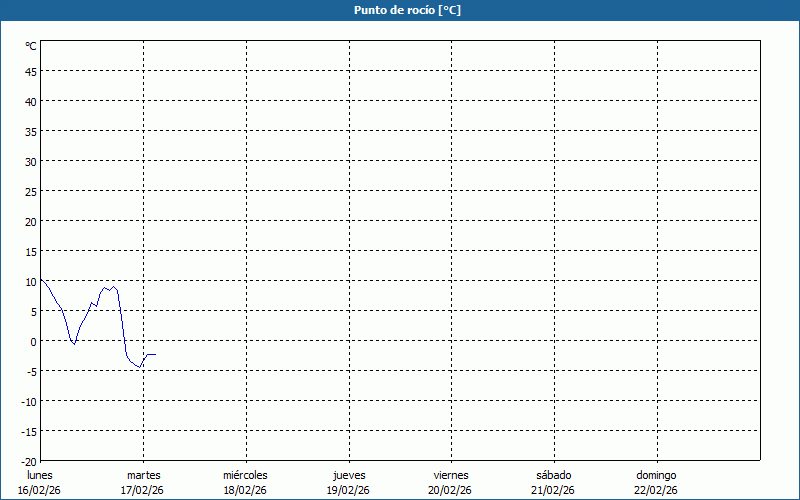Click the "lunes" day label
Screen dimensions: 800x500
point(40,475)
